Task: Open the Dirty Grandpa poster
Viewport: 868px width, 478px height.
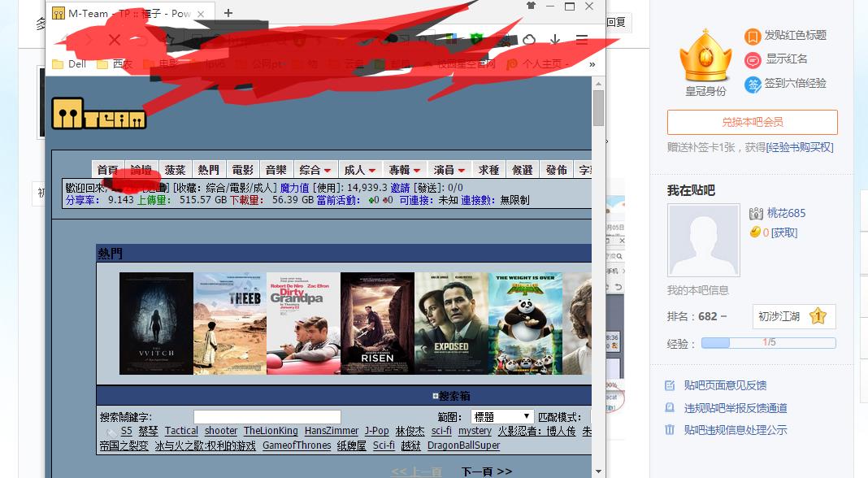Action: coord(303,324)
